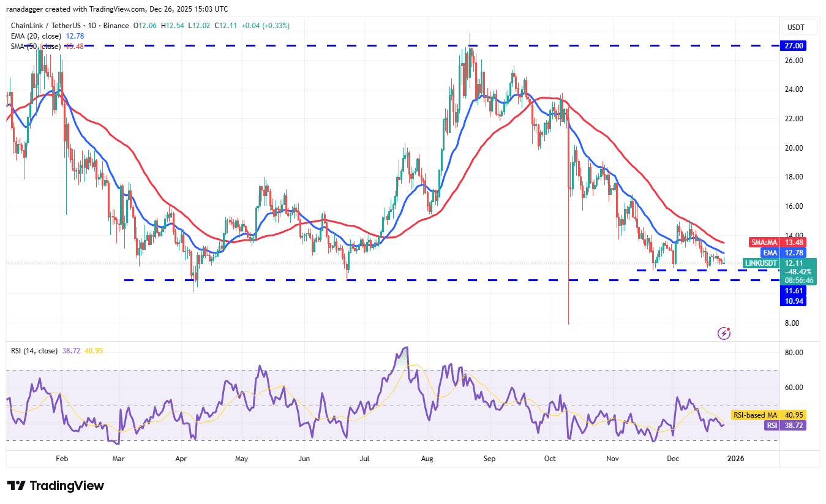Click the lightning-bolt quick action icon on the chart
Screen dimensions: 826x504
tap(724, 333)
